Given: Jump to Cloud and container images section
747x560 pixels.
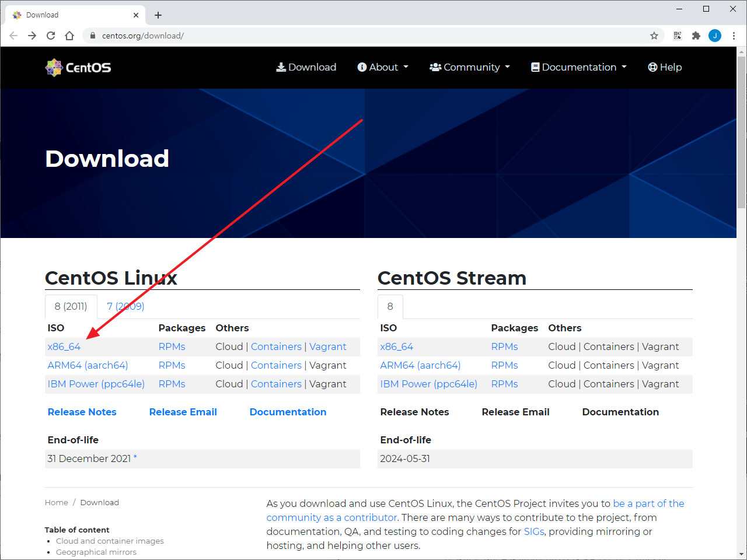Looking at the screenshot, I should coord(110,541).
